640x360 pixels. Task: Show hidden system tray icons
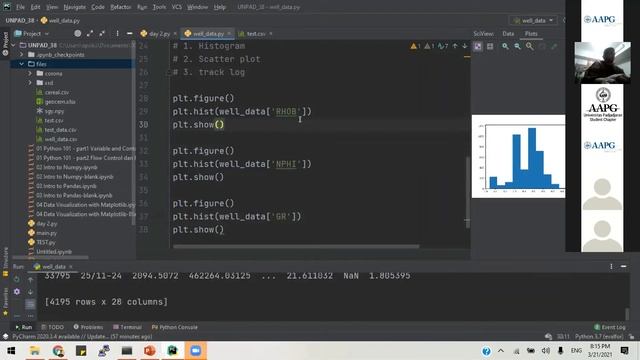tap(501, 351)
